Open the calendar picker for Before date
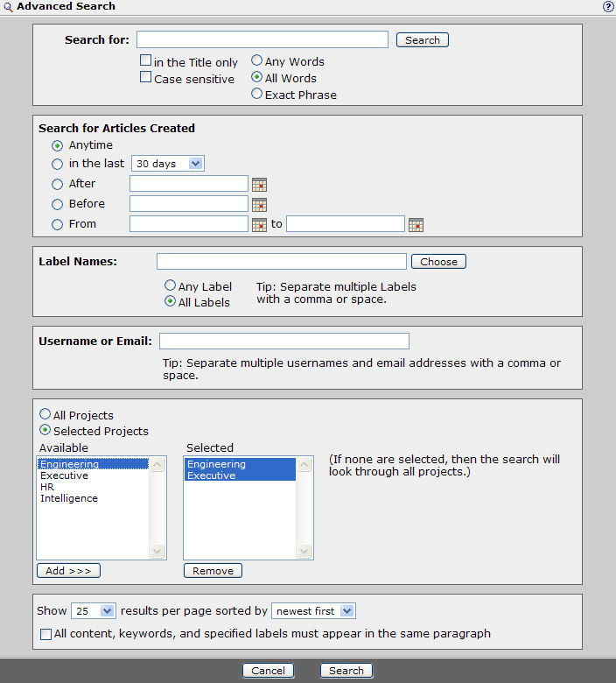 pos(259,204)
